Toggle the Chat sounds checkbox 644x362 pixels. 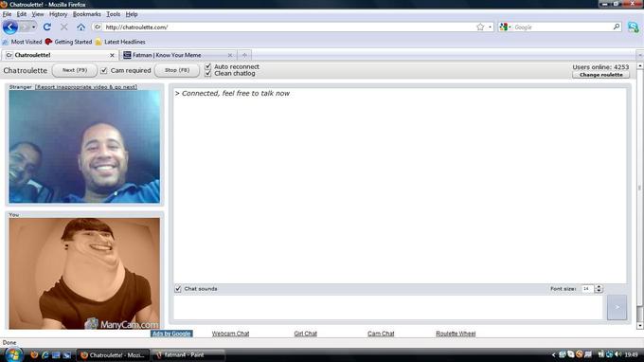[178, 289]
